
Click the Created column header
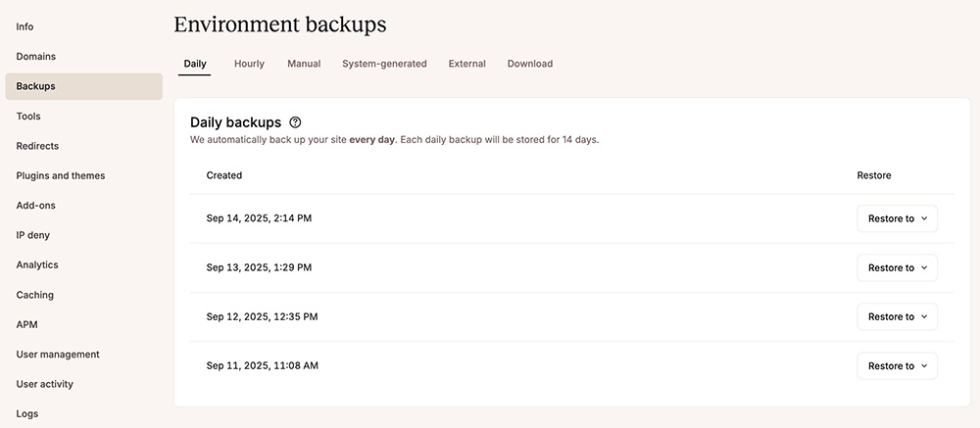pos(223,175)
